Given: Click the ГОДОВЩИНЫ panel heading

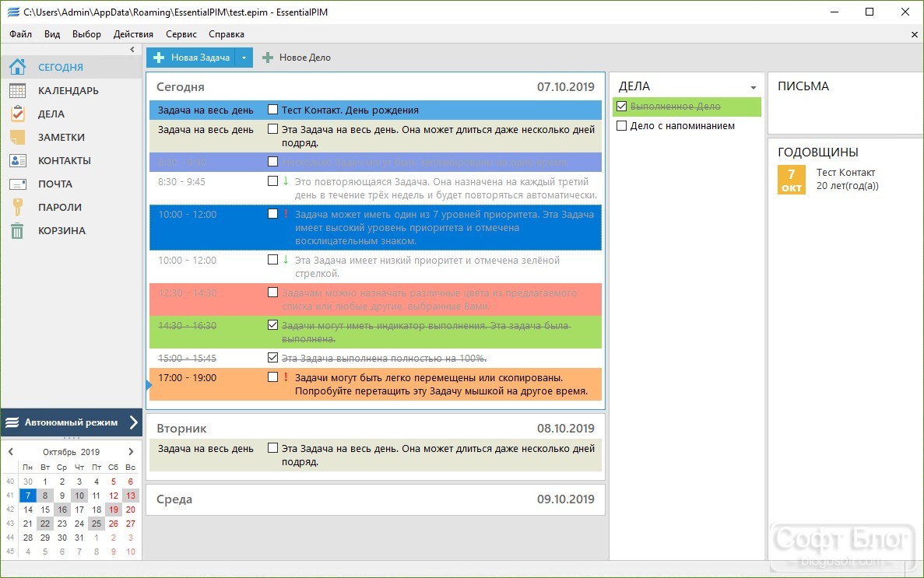Looking at the screenshot, I should (818, 152).
